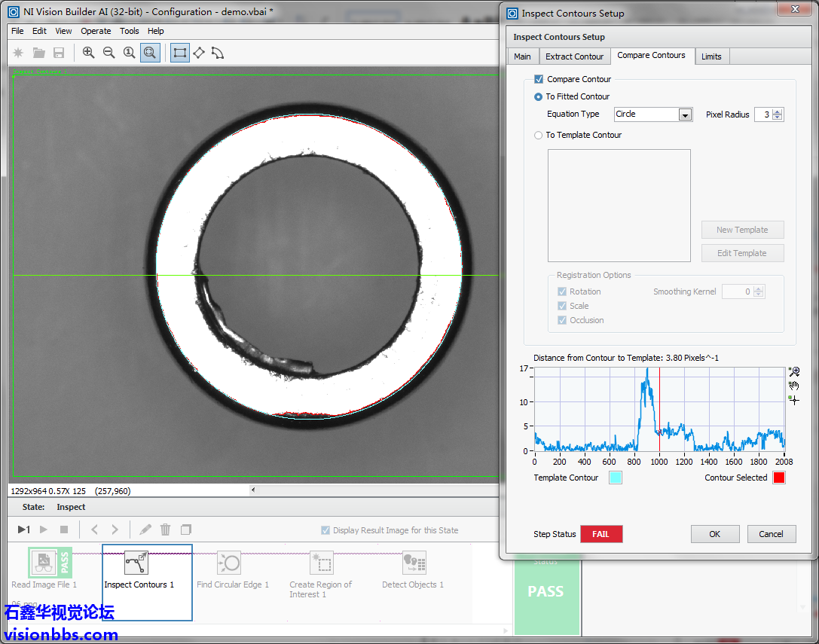Open an inspection file via folder icon

(38, 53)
